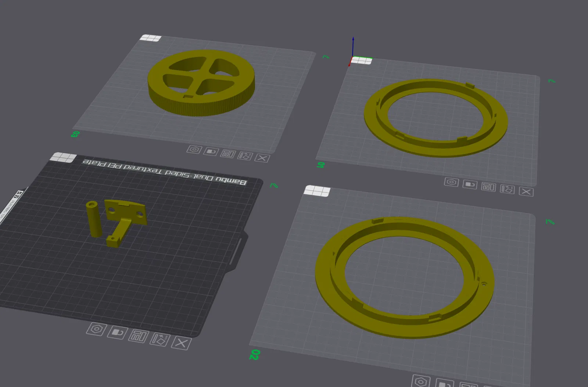Viewport: 588px width, 387px height.
Task: Open plate settings for plate 01
Action: coord(451,182)
